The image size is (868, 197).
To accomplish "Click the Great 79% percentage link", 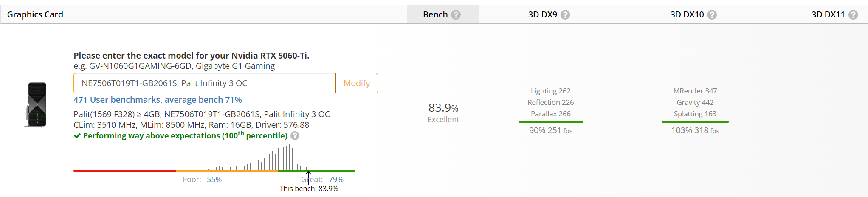I will click(336, 180).
